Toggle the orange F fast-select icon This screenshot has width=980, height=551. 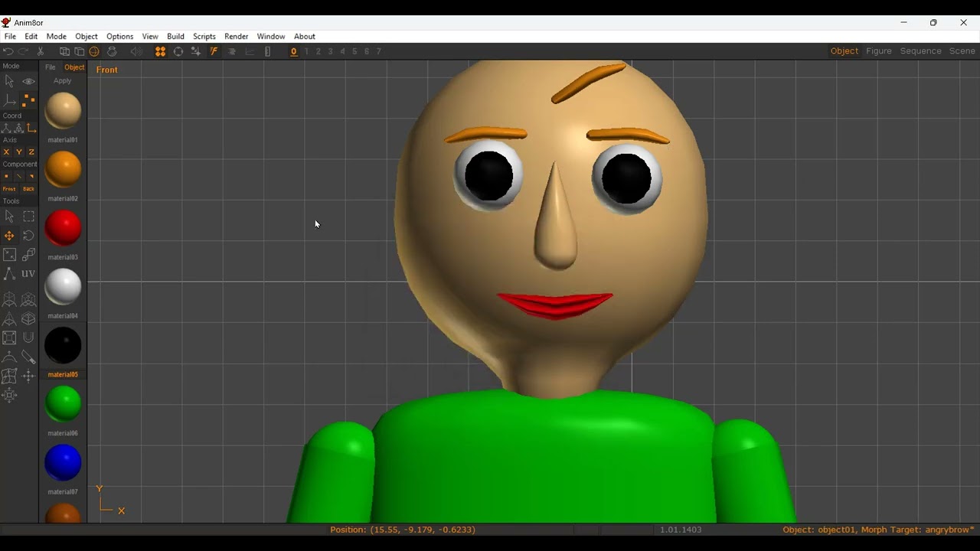[214, 51]
